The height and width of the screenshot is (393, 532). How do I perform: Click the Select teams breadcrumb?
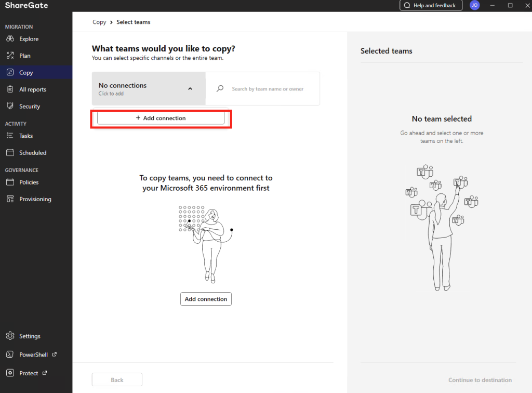point(134,22)
